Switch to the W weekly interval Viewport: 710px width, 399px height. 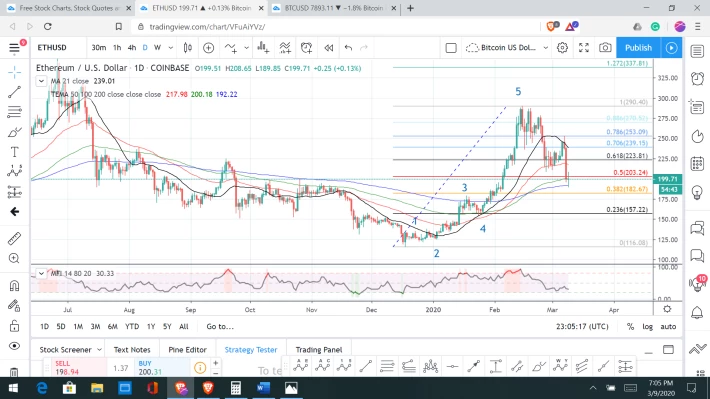pyautogui.click(x=157, y=48)
